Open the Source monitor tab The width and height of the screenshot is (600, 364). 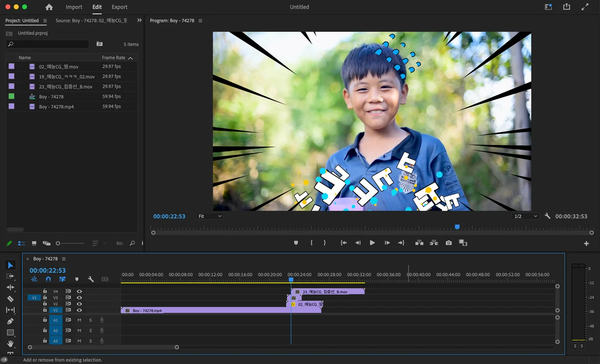click(x=91, y=21)
